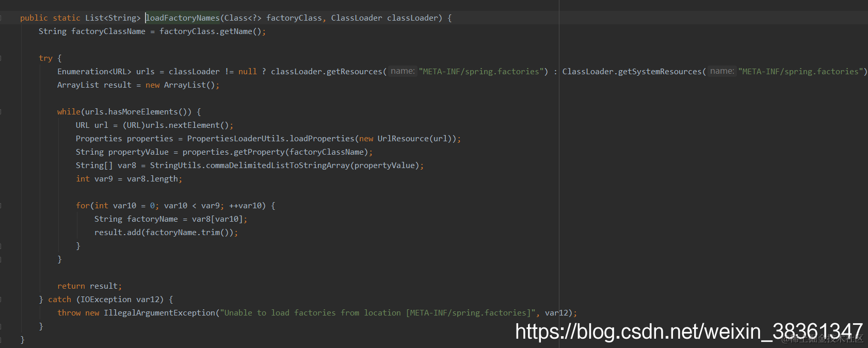
Task: Click the List<String> return type
Action: click(x=113, y=18)
